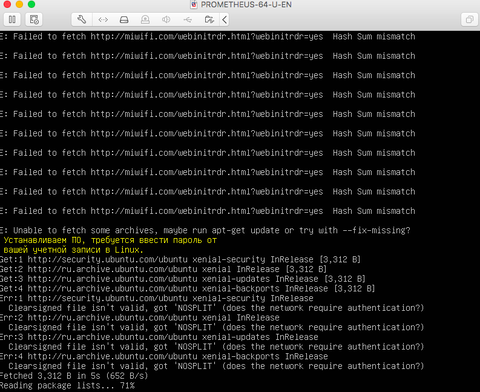Click the PROMETHEUS-64-U-EN window title

pos(246,5)
